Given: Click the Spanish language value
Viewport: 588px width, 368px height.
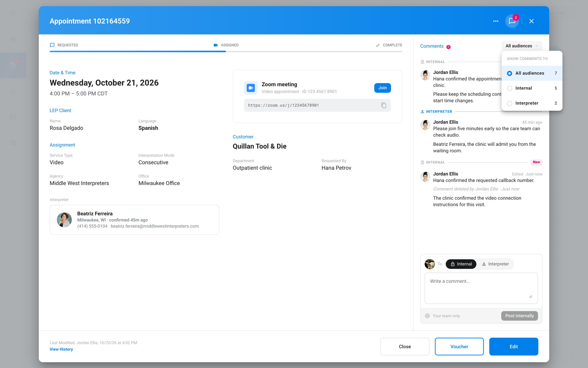Looking at the screenshot, I should 148,128.
